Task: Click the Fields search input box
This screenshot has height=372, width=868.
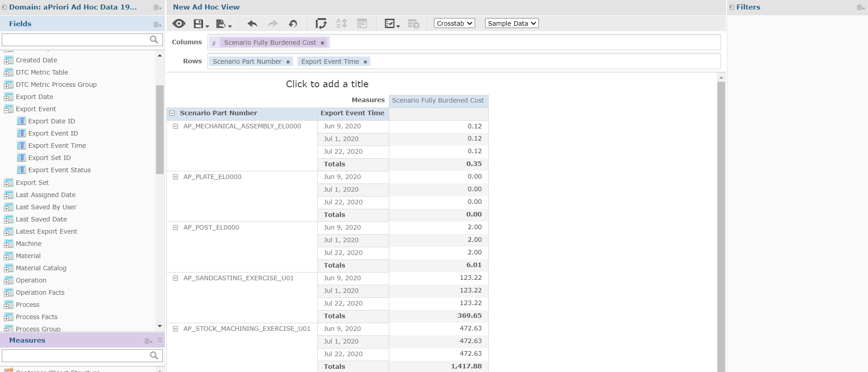Action: click(x=76, y=40)
